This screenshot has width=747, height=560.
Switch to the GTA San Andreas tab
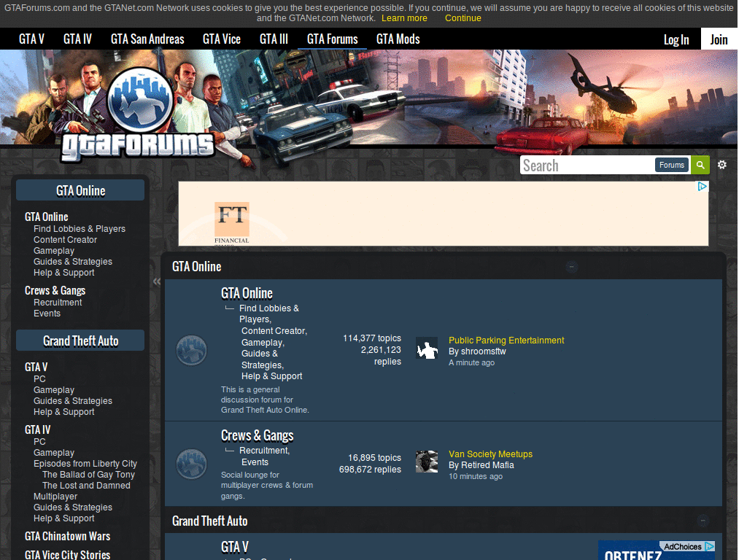coord(147,39)
